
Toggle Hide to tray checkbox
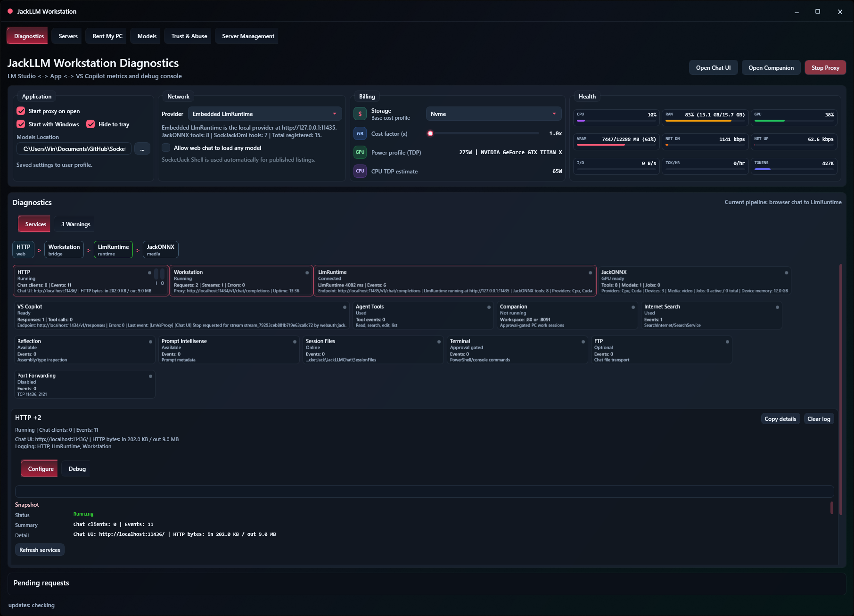pyautogui.click(x=90, y=124)
